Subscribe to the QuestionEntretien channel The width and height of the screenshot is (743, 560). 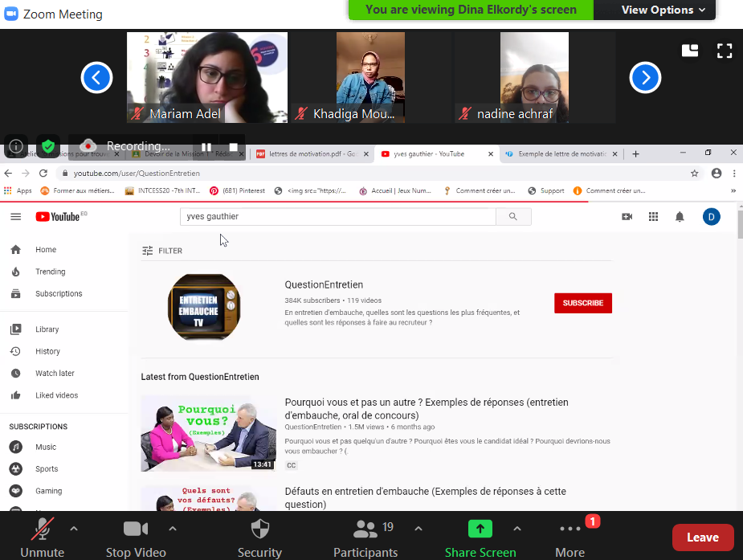[583, 303]
